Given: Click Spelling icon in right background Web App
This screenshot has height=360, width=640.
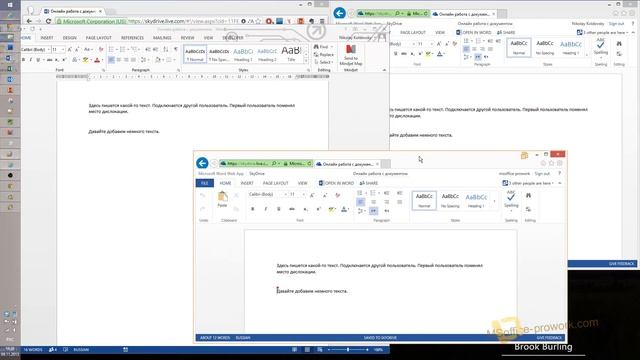Looking at the screenshot, I should pyautogui.click(x=600, y=48).
